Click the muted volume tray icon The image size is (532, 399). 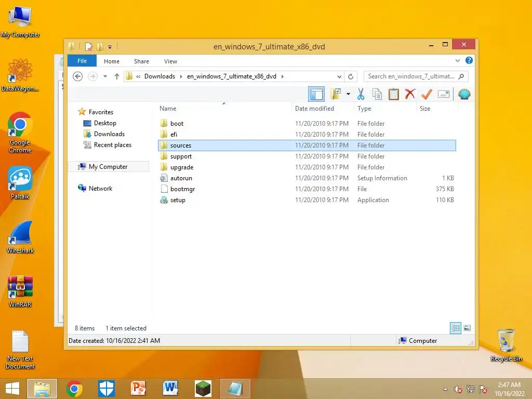[458, 389]
